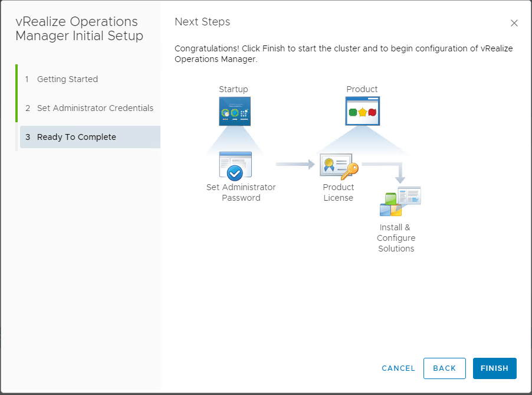The height and width of the screenshot is (395, 532).
Task: Select the Ready To Complete step
Action: (77, 137)
